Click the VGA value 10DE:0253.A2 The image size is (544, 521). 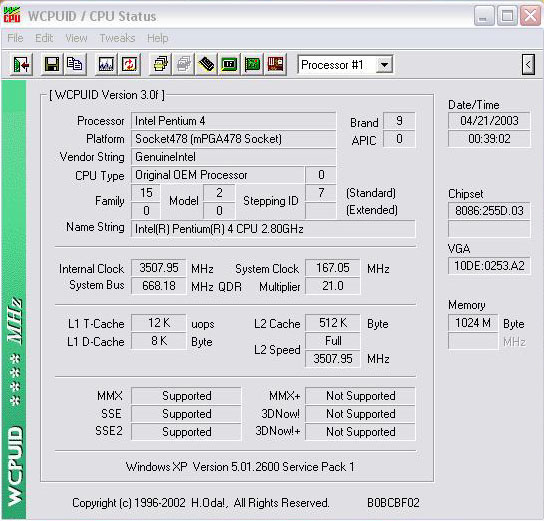click(489, 266)
